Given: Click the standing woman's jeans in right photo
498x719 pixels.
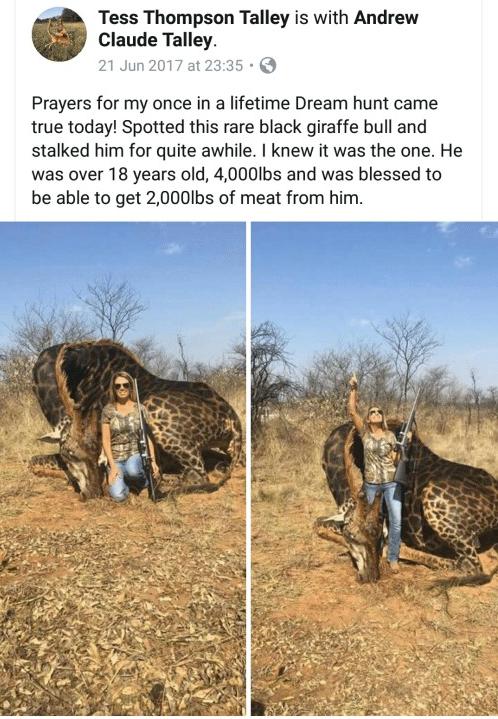Looking at the screenshot, I should coord(387,520).
